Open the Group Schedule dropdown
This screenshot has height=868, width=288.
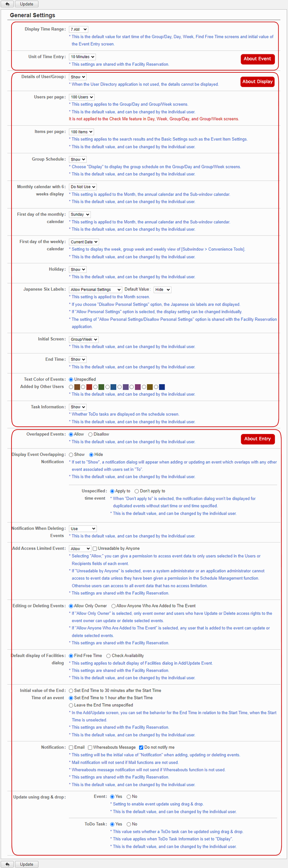click(78, 159)
